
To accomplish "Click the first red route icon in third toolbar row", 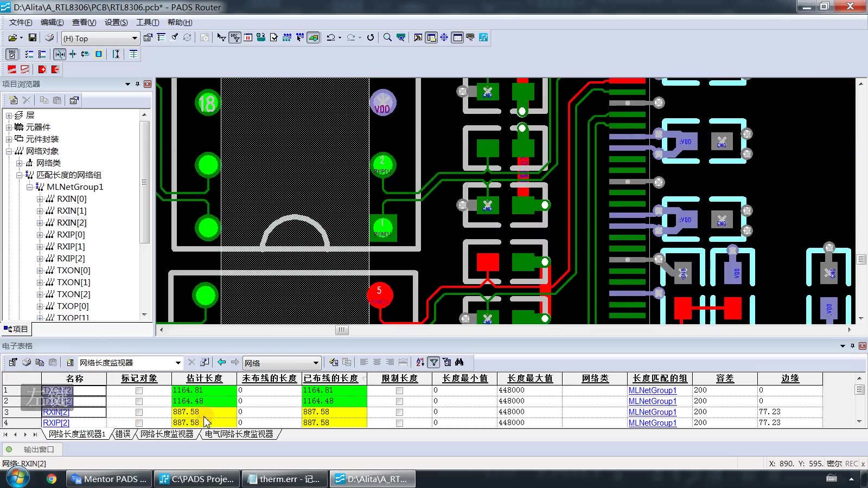I will click(12, 69).
